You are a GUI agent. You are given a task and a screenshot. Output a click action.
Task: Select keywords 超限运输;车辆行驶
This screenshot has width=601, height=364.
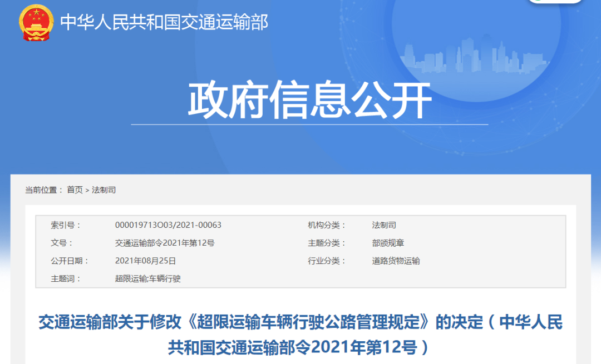click(147, 278)
